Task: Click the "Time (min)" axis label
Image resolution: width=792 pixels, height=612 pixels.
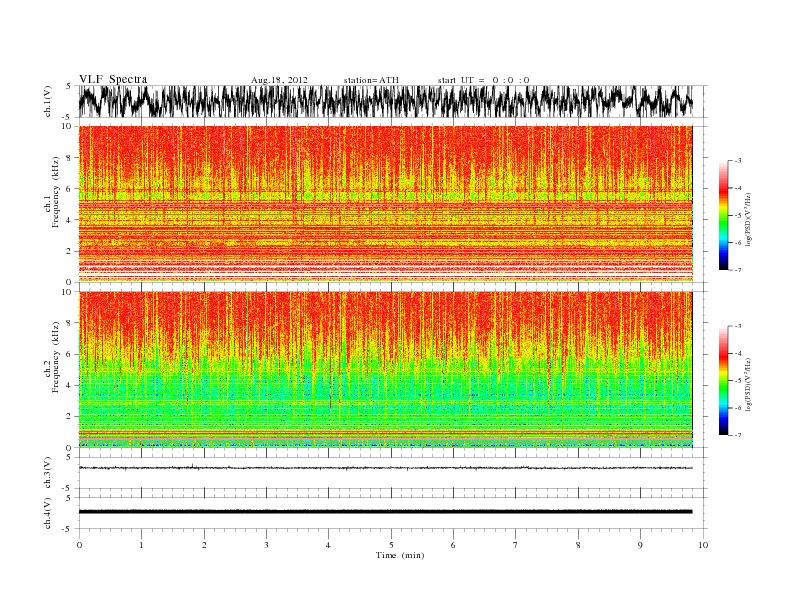Action: coord(400,555)
